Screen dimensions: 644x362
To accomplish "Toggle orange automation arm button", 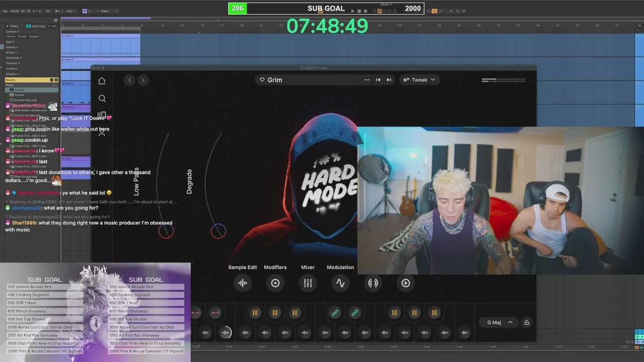I will point(379,11).
